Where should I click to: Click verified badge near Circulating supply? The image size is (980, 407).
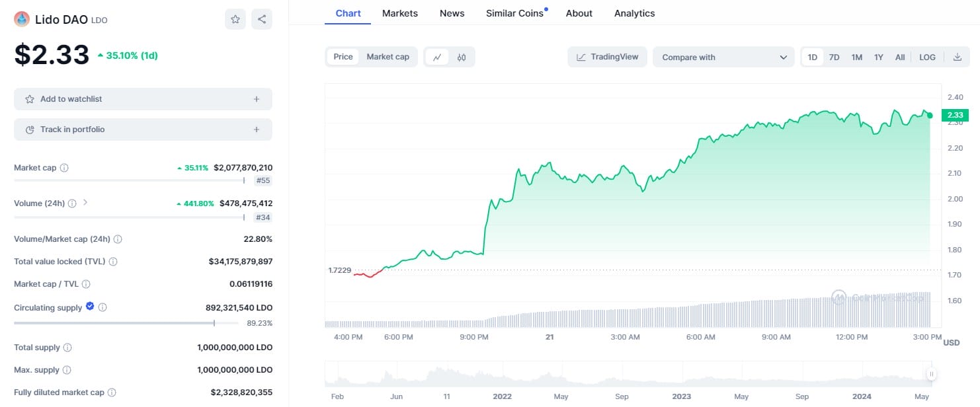point(90,307)
